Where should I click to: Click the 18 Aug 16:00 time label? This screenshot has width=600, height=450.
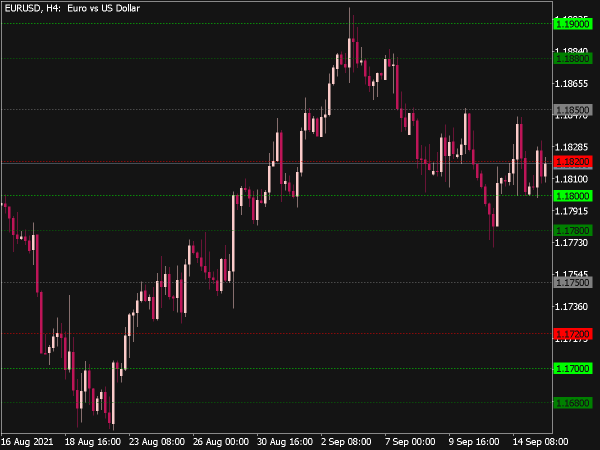point(93,442)
